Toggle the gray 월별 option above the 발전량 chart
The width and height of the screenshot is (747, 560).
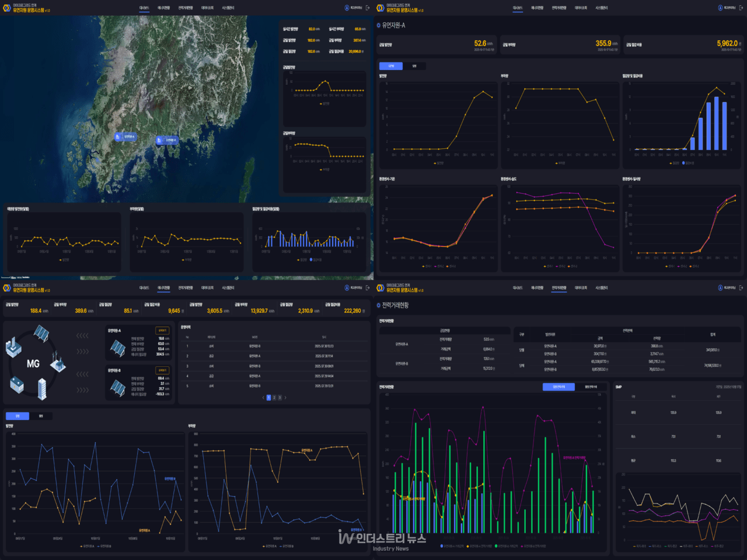pyautogui.click(x=41, y=416)
